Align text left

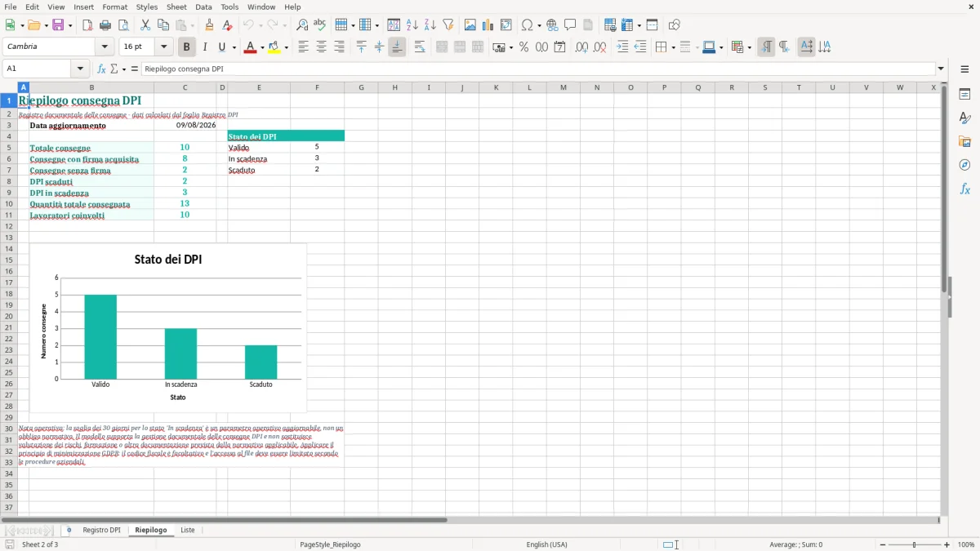coord(304,47)
